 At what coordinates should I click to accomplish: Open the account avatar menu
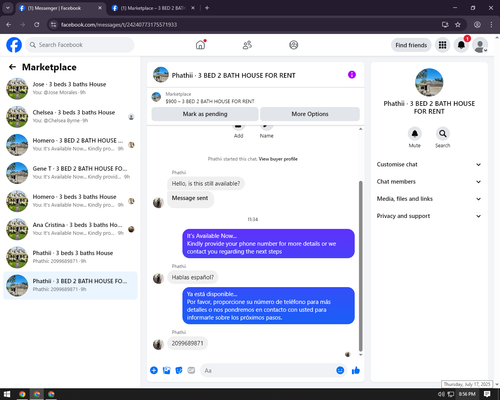point(480,45)
